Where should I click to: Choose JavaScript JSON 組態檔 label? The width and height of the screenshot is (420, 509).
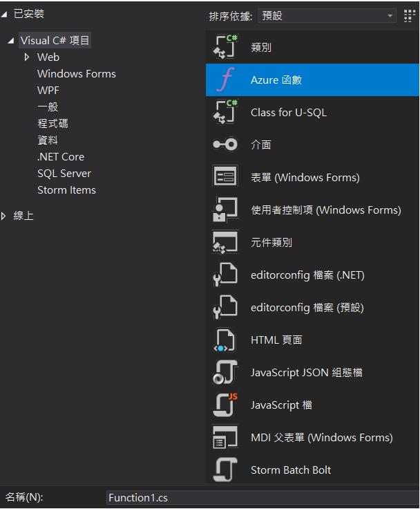click(307, 372)
